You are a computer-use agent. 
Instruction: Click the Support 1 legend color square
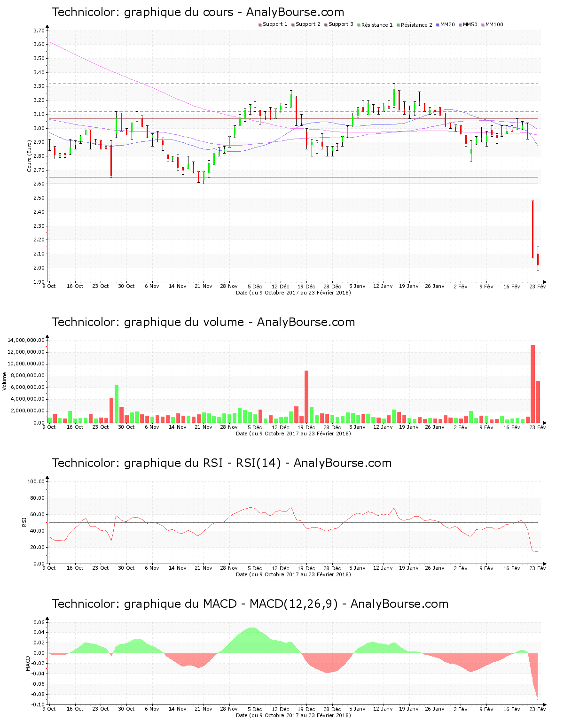click(x=260, y=24)
